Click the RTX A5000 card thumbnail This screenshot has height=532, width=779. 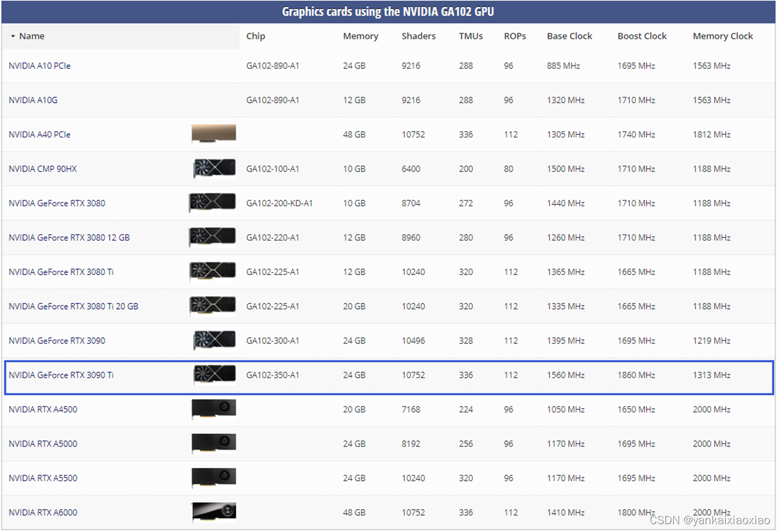[x=213, y=444]
